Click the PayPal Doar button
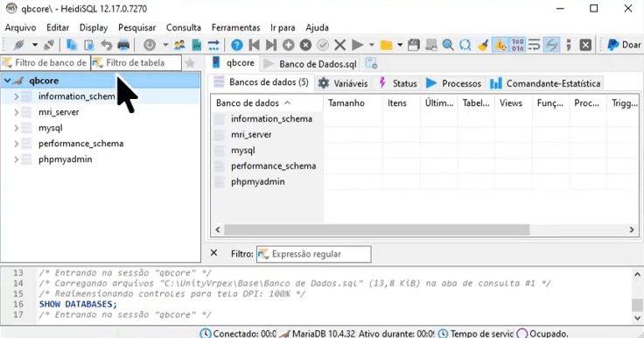This screenshot has width=644, height=338. click(x=624, y=45)
